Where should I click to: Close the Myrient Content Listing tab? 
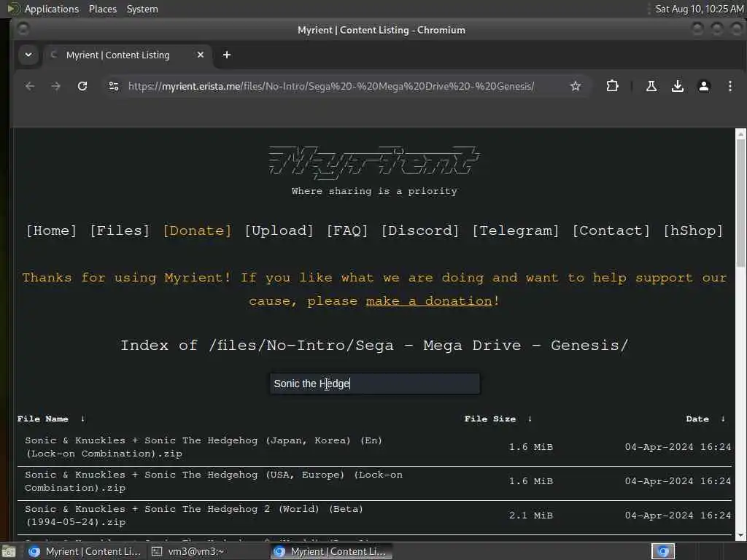coord(201,55)
